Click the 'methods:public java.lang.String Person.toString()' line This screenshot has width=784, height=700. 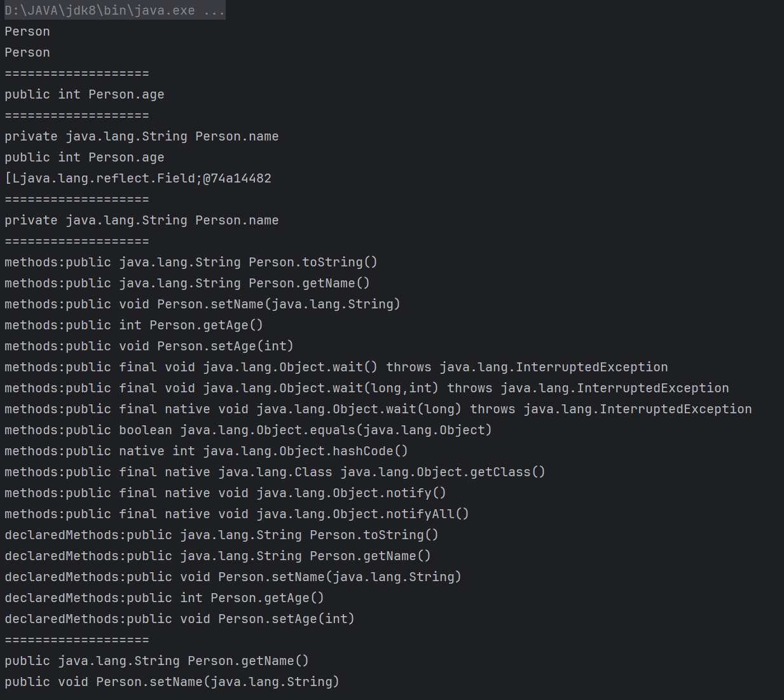191,263
